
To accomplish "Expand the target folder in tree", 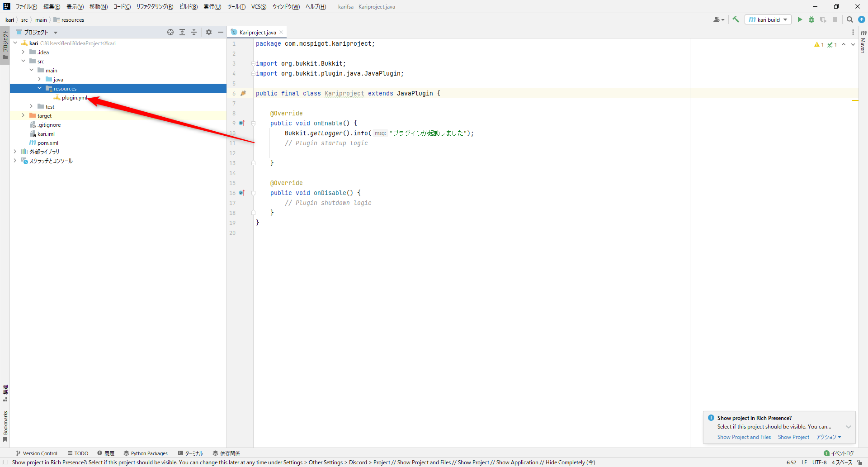I will tap(24, 115).
